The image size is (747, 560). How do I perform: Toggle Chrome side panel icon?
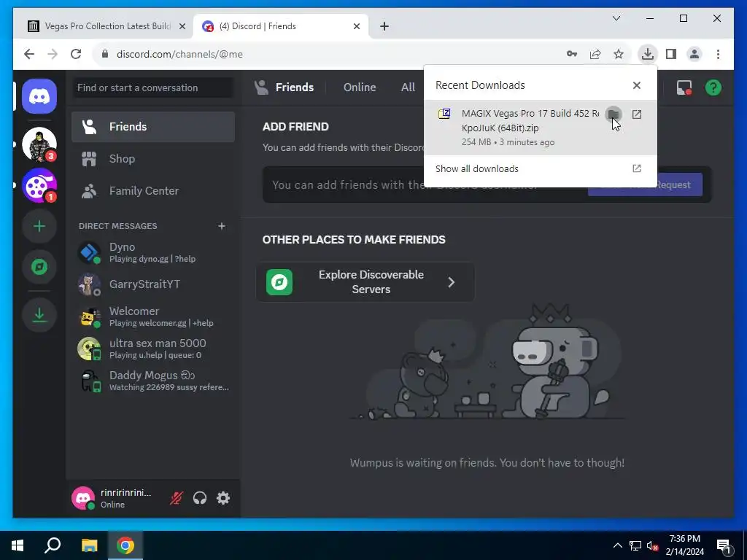pyautogui.click(x=671, y=54)
